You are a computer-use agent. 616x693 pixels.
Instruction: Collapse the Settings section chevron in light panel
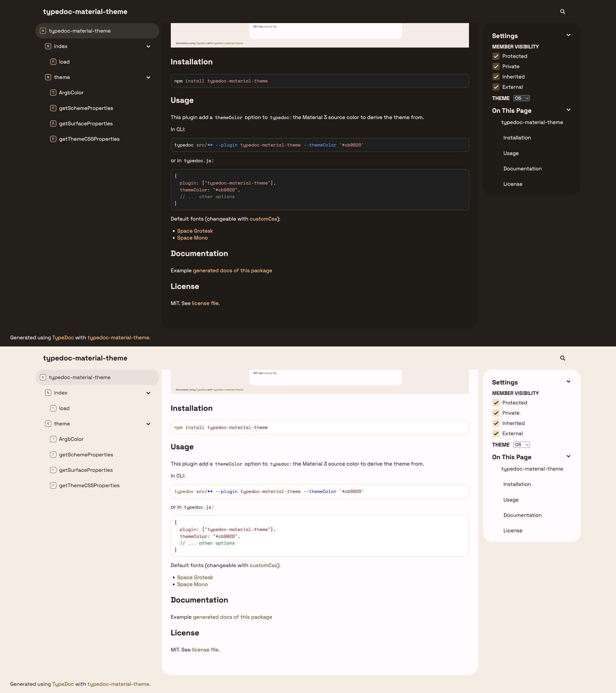pos(569,381)
